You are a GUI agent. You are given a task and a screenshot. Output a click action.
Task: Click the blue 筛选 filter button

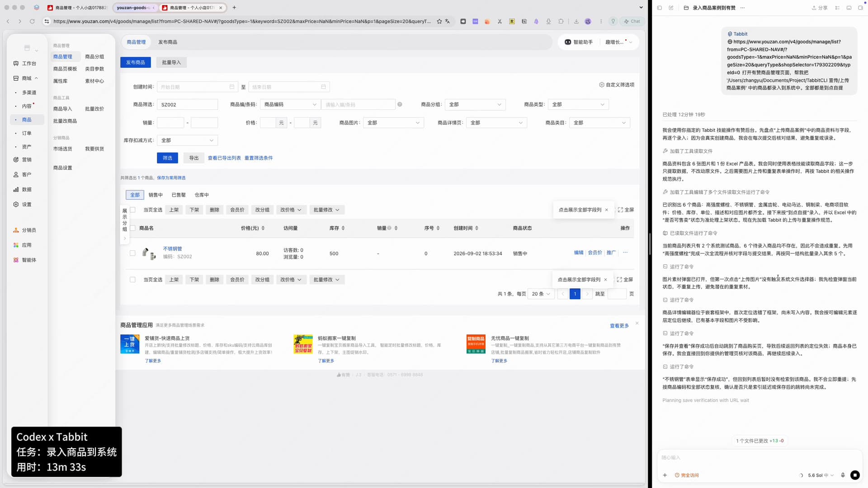(167, 158)
